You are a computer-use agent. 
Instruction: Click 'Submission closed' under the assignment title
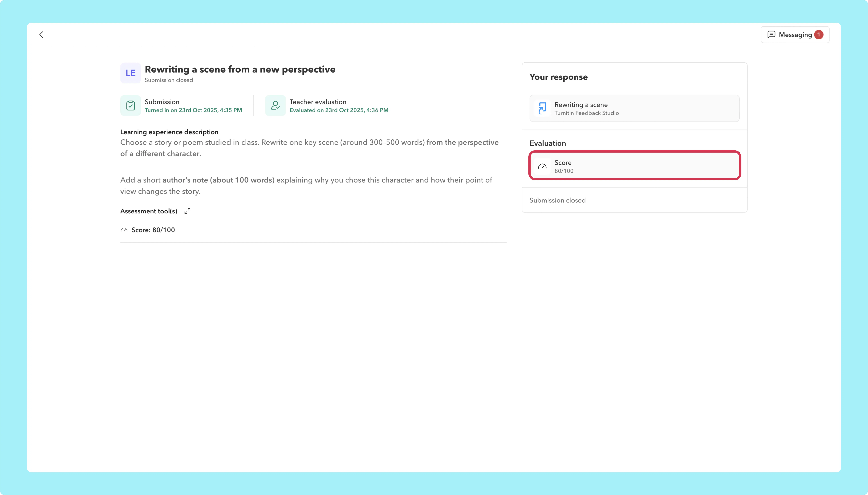pyautogui.click(x=169, y=80)
